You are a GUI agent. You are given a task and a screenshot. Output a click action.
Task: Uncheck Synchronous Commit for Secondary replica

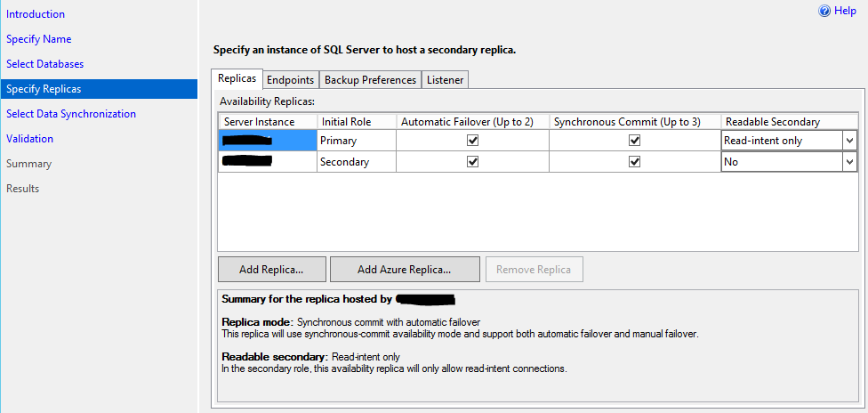pyautogui.click(x=635, y=162)
